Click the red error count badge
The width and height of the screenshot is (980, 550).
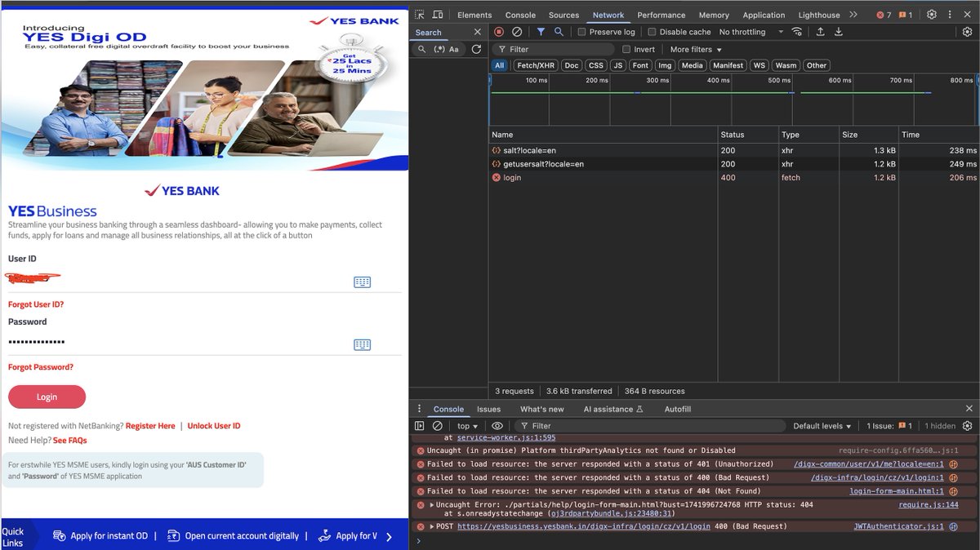pos(884,15)
